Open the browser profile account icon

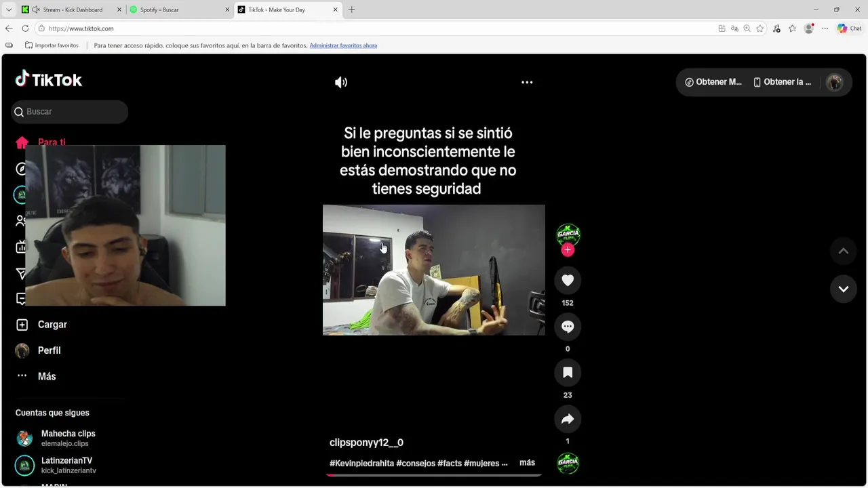coord(808,28)
